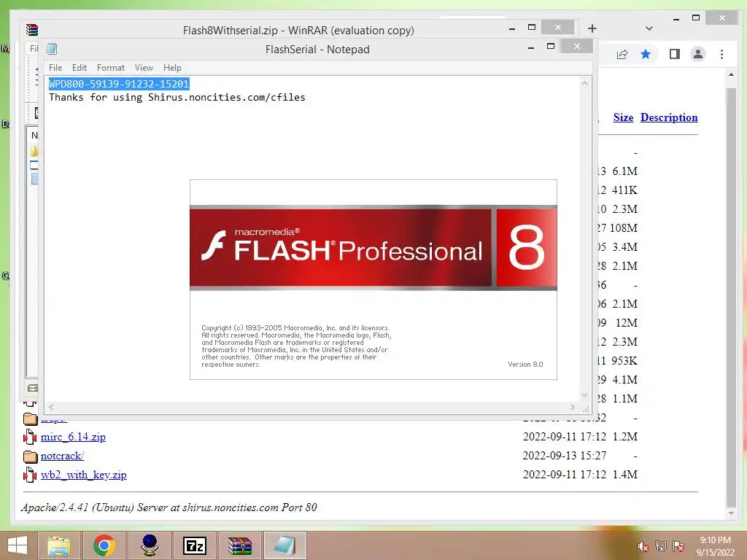Sort the directory listing by Description

[x=669, y=117]
